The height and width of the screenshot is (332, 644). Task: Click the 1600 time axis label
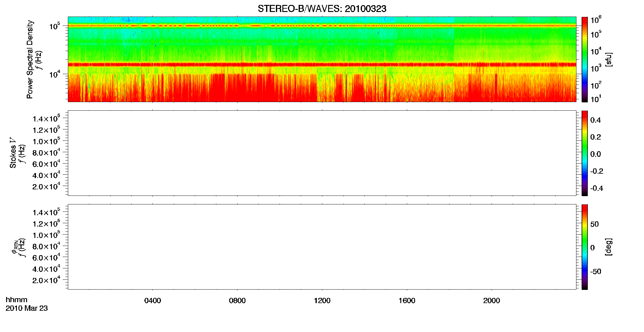407,301
